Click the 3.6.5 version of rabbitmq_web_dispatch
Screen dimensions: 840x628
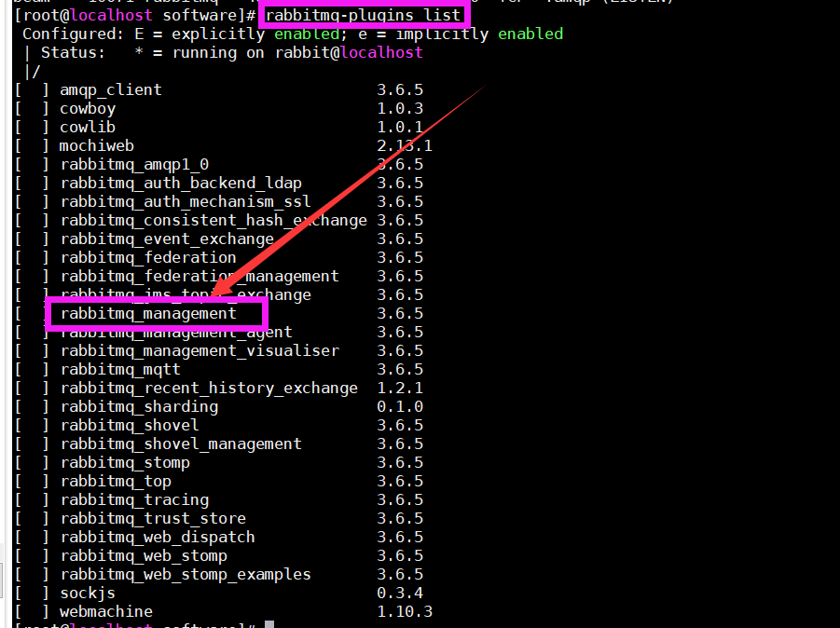click(400, 537)
